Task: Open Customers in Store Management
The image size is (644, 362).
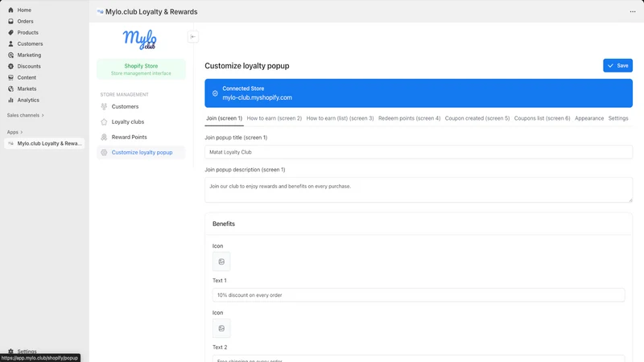Action: point(125,106)
